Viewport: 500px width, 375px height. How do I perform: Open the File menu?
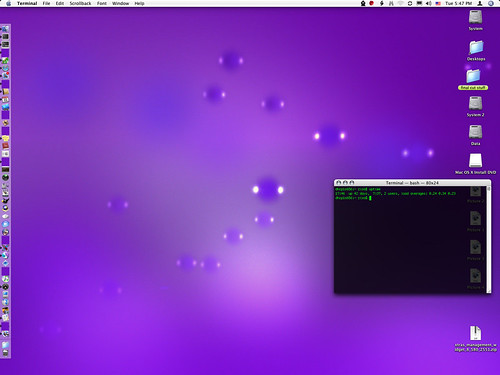[46, 3]
